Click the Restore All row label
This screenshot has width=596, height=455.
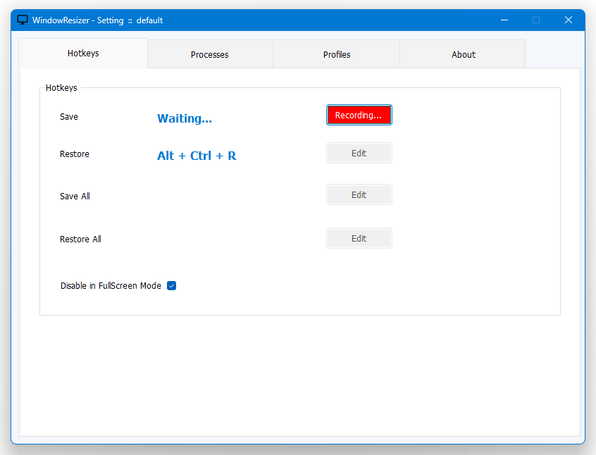(80, 239)
